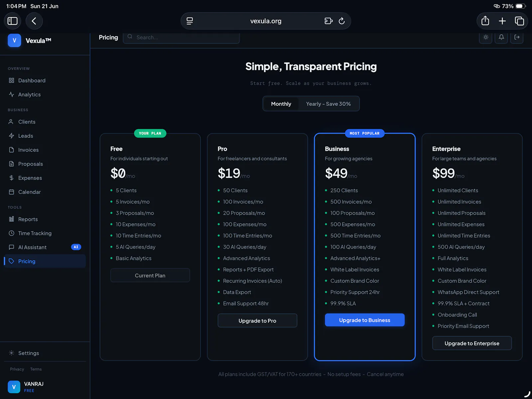Open notifications bell
The image size is (532, 399).
[501, 37]
